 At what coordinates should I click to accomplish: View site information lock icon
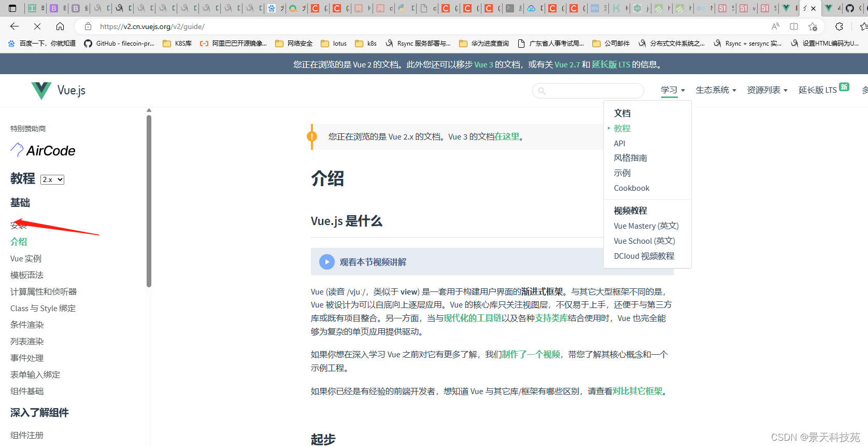coord(88,26)
